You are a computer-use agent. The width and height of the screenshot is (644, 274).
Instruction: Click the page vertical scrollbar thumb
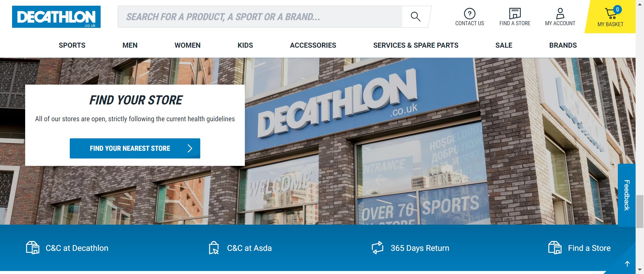pos(640,212)
